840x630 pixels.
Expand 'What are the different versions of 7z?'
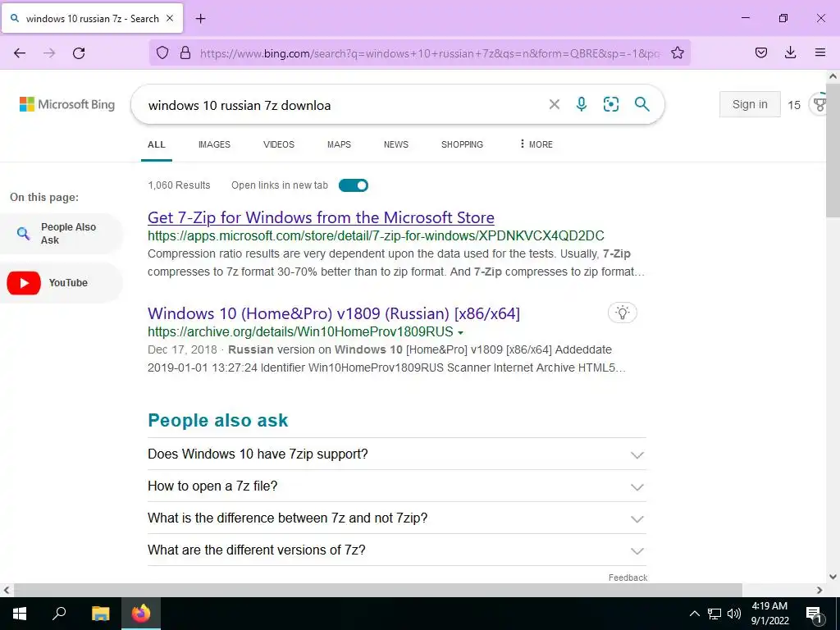(x=397, y=550)
